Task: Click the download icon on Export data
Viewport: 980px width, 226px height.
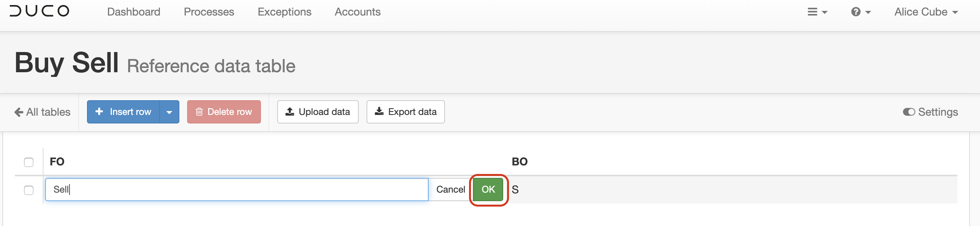Action: click(379, 112)
